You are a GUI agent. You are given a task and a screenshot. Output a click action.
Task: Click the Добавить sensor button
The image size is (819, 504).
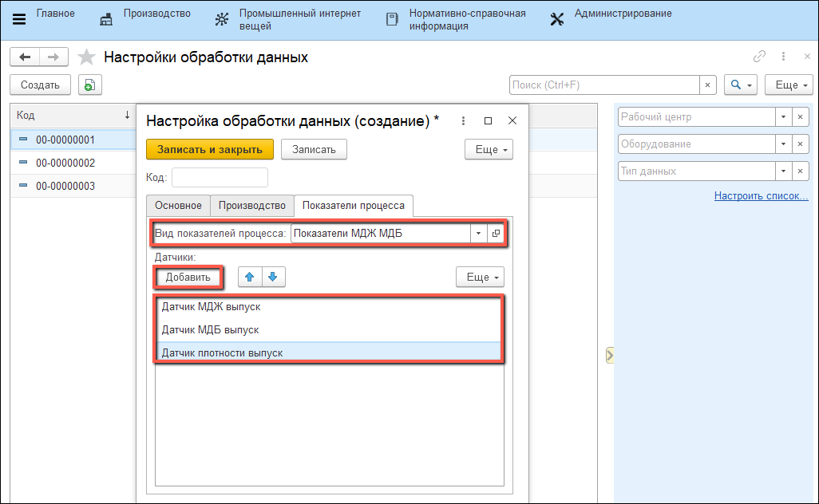tap(188, 278)
